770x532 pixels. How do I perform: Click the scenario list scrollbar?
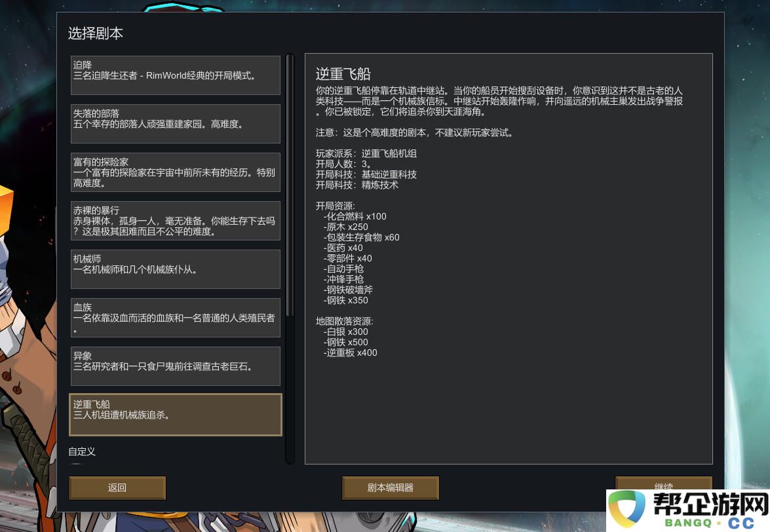point(290,187)
